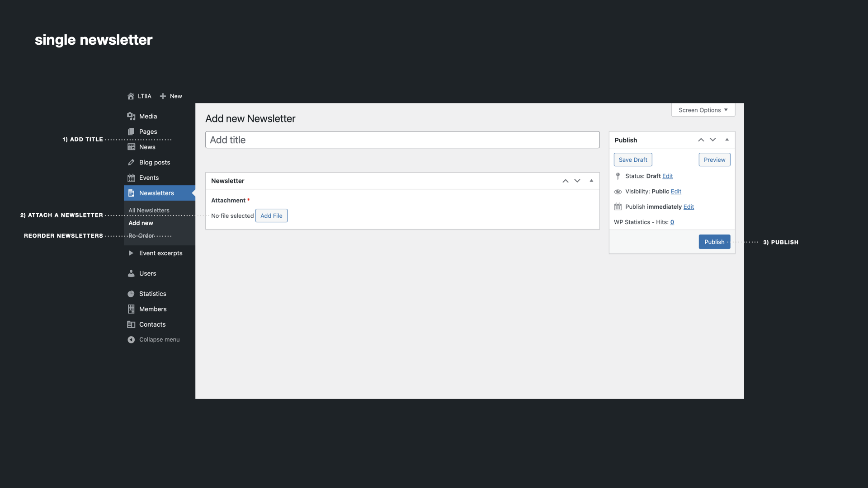Collapse the Newsletter panel with the triangle
This screenshot has height=488, width=868.
[591, 180]
